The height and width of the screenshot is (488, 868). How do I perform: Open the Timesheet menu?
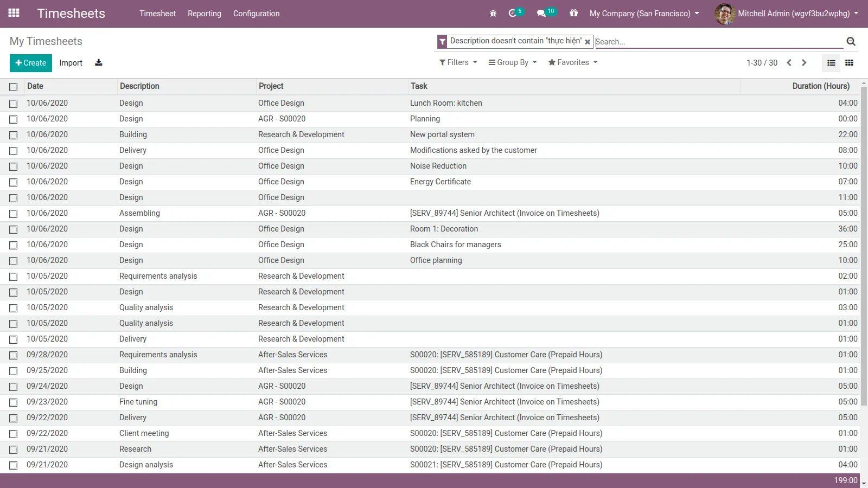pos(157,14)
